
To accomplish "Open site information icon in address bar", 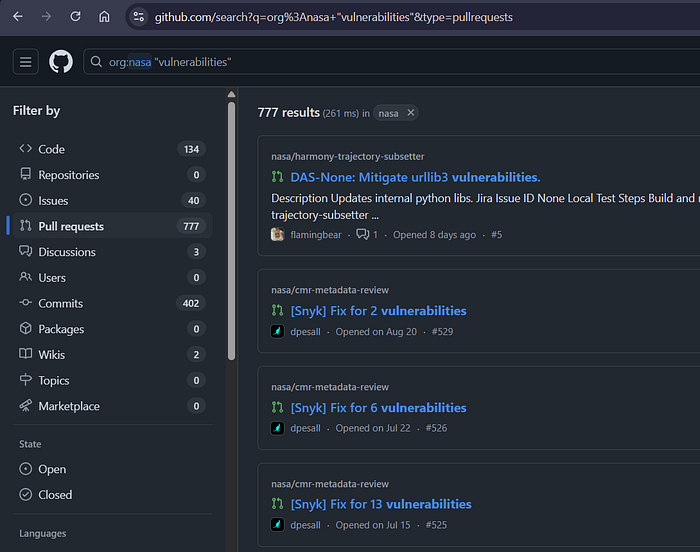I will click(139, 17).
